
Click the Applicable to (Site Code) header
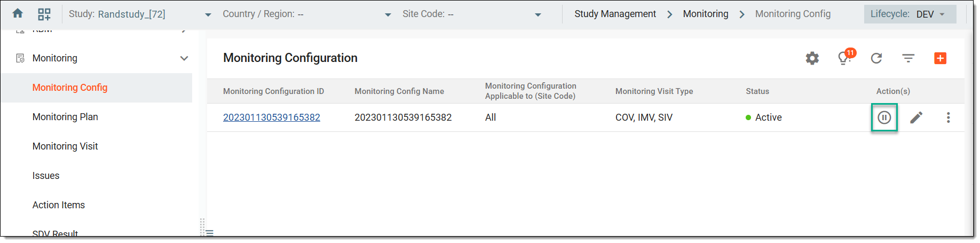[531, 91]
